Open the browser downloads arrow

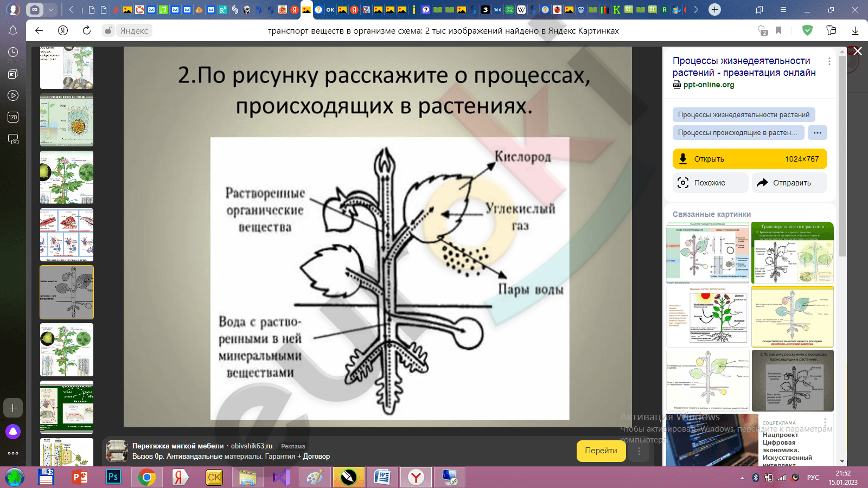pyautogui.click(x=855, y=30)
